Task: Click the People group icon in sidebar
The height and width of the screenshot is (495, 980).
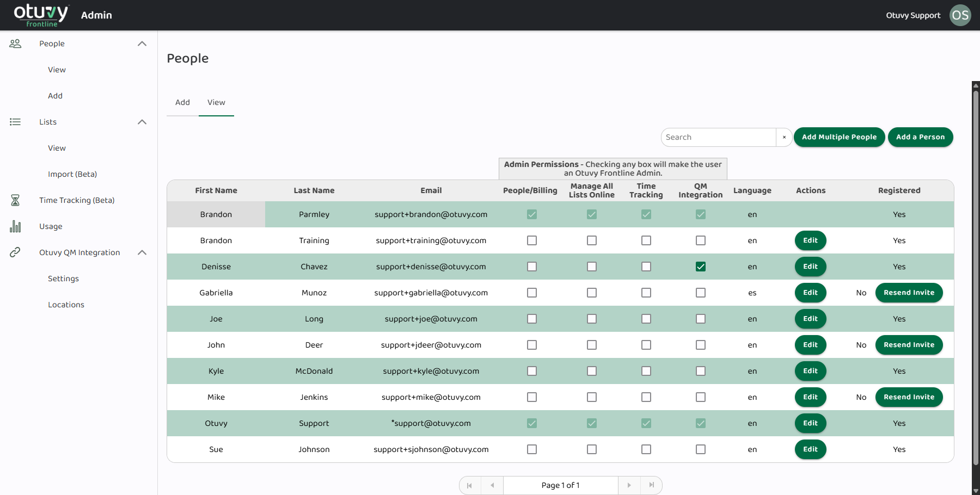Action: coord(15,44)
